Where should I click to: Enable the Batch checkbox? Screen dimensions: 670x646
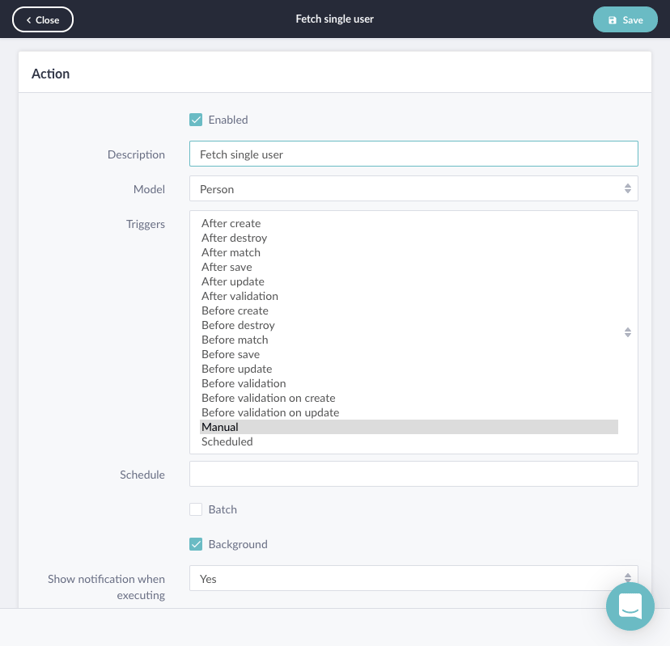196,509
